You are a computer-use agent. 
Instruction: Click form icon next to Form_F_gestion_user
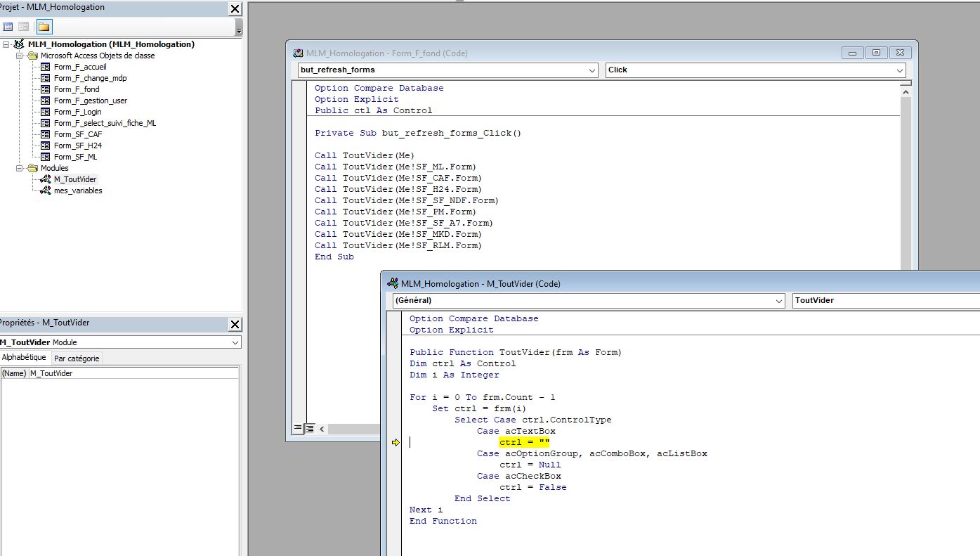click(46, 101)
